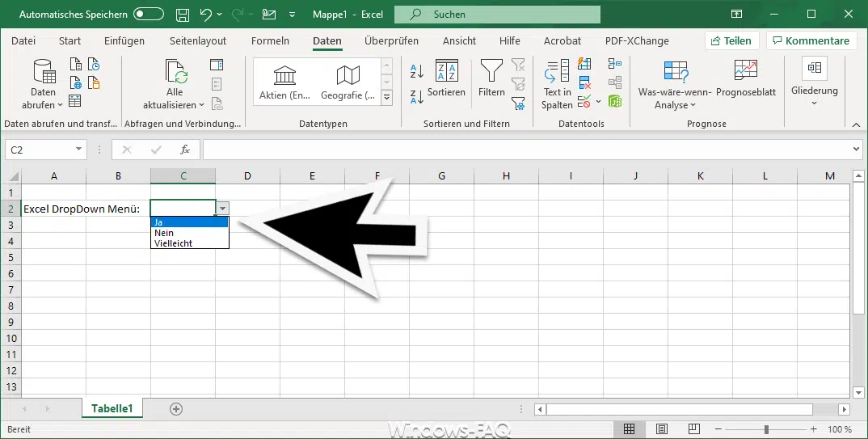Click the zoom slider in status bar
Screen dimensions: 868x439
tap(766, 429)
